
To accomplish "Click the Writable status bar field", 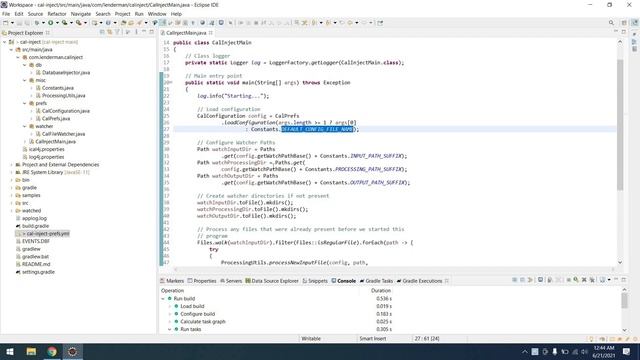I will point(311,339).
